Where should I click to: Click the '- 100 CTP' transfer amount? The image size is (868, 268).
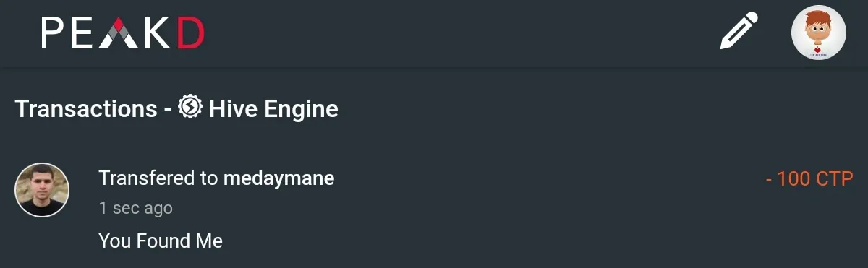pos(810,178)
